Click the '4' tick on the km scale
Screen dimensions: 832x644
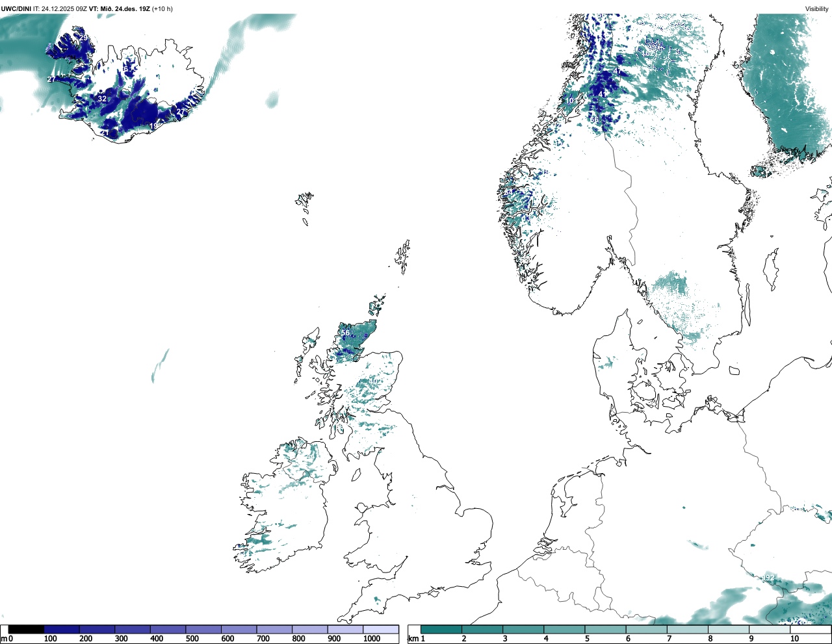click(546, 639)
